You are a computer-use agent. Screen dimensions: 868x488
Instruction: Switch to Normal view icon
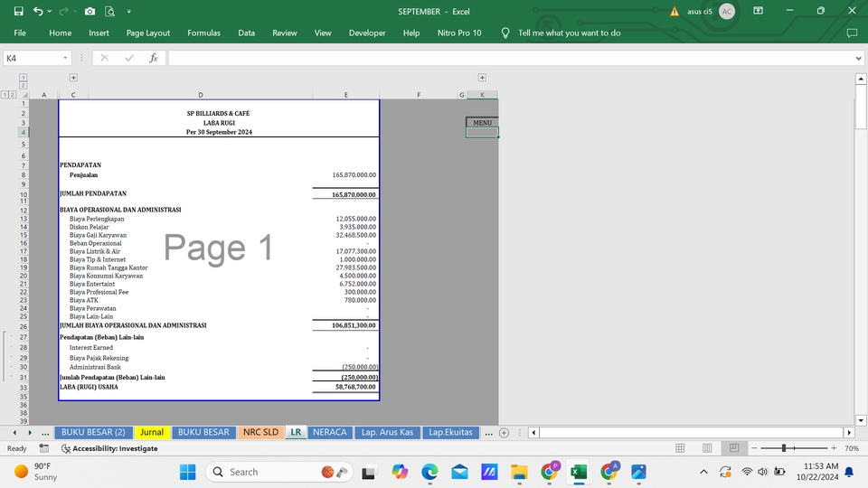tap(680, 448)
